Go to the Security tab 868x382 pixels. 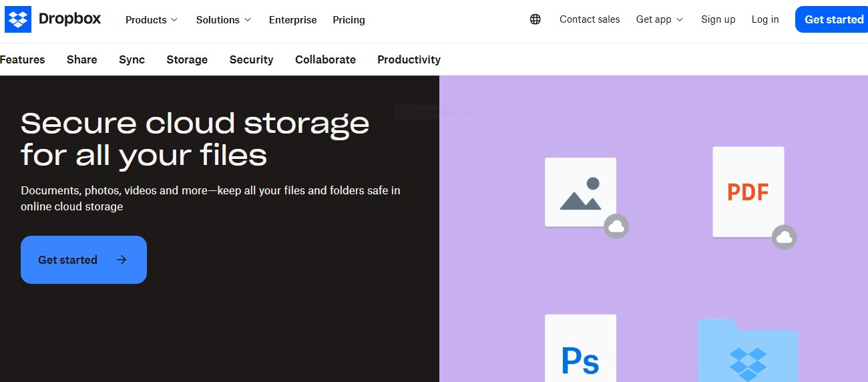(252, 59)
